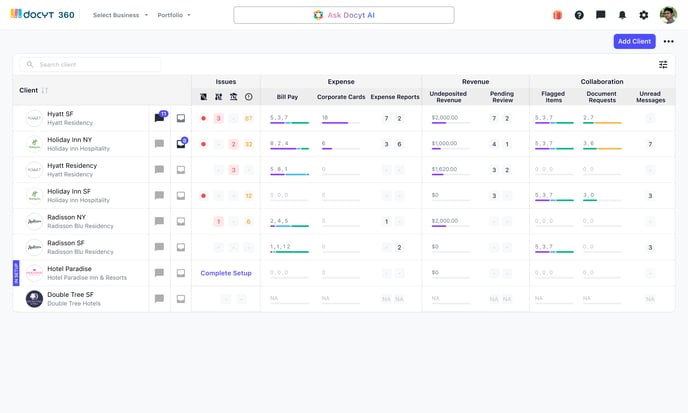Open the help question mark icon
Screen dimensions: 688x413
pyautogui.click(x=579, y=15)
